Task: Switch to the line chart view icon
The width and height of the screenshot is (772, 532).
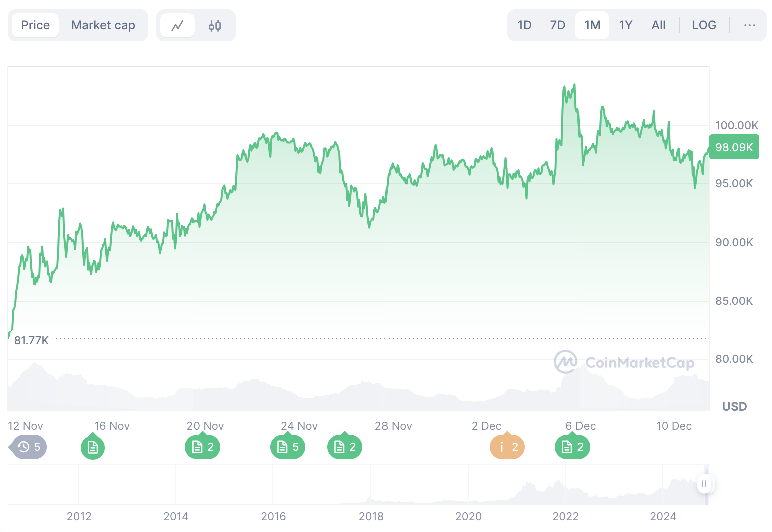Action: [177, 25]
